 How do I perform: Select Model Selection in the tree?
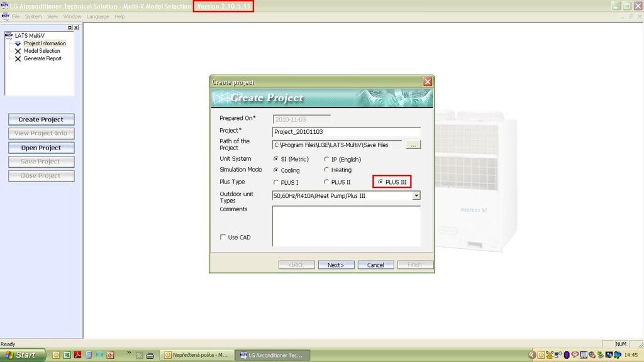[42, 51]
